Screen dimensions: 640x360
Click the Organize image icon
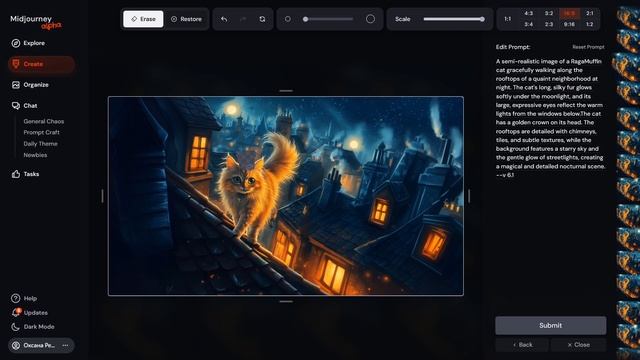pos(16,85)
